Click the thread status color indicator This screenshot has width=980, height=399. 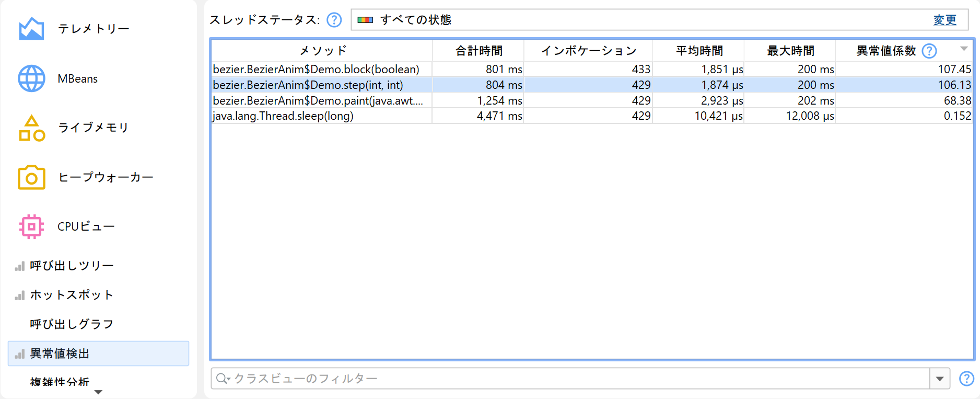tap(365, 20)
